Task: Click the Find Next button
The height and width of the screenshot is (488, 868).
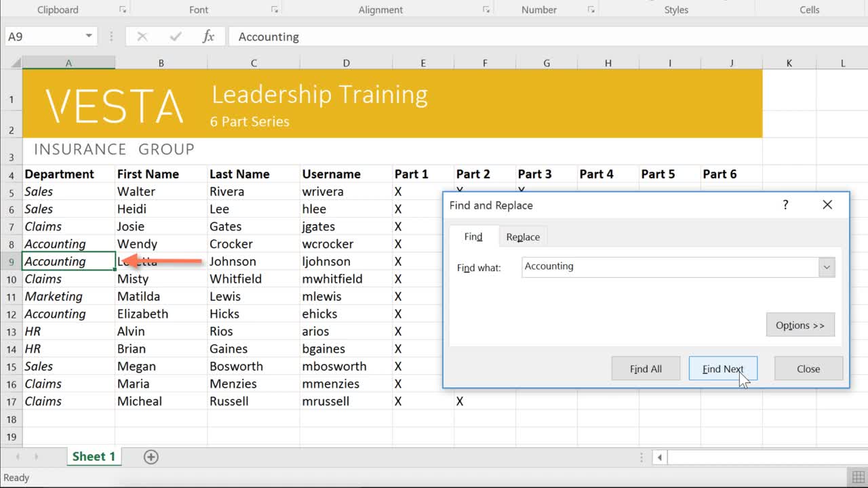Action: tap(723, 369)
